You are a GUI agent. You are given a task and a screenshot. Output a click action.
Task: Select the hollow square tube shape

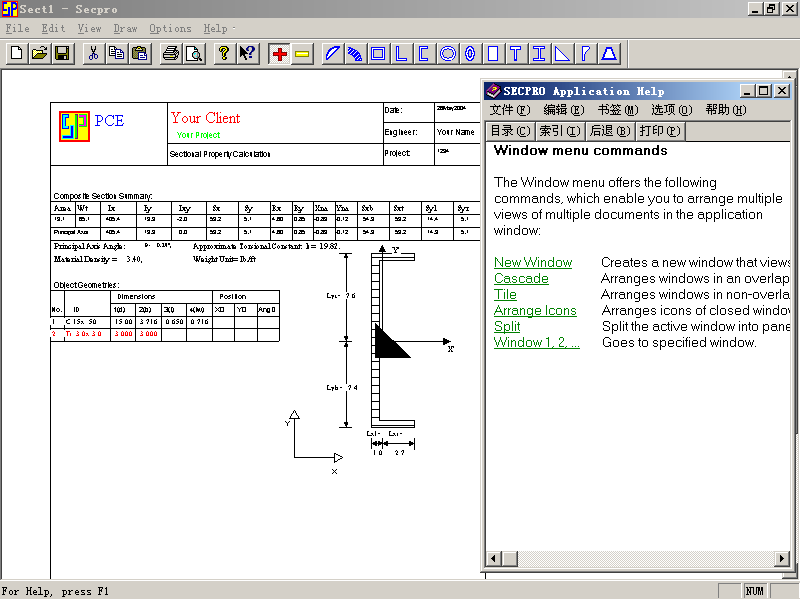click(378, 54)
